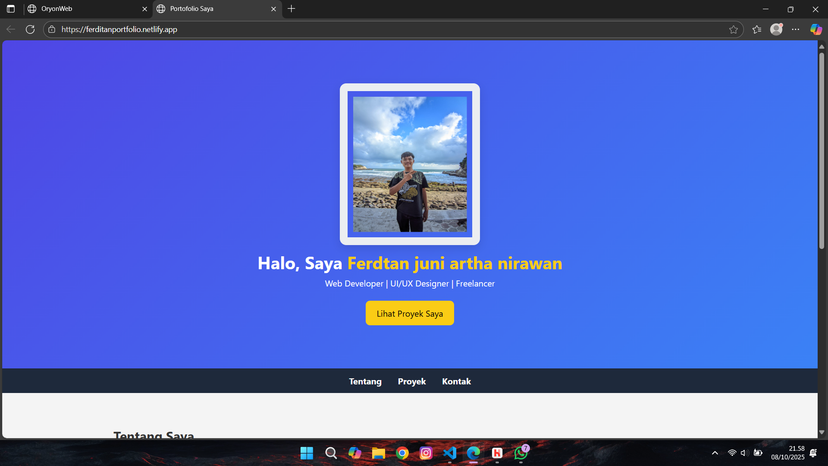
Task: Show hidden system tray icons
Action: pyautogui.click(x=715, y=453)
